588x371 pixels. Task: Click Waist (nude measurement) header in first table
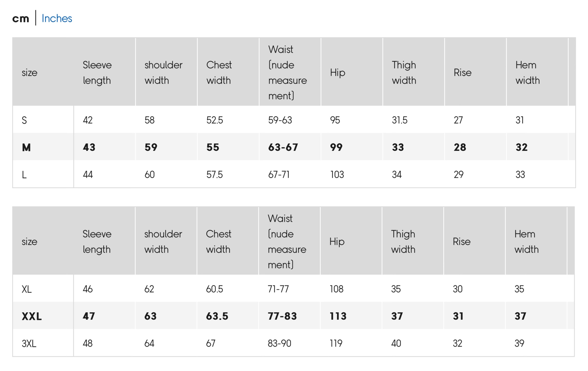click(287, 73)
